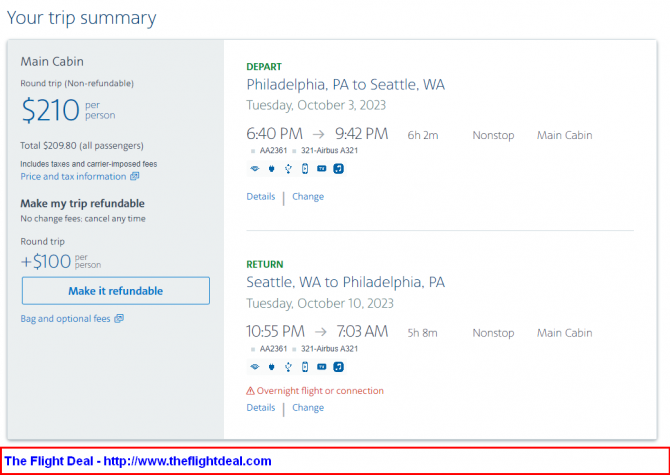
Task: Click the green RETURN label
Action: pos(265,264)
